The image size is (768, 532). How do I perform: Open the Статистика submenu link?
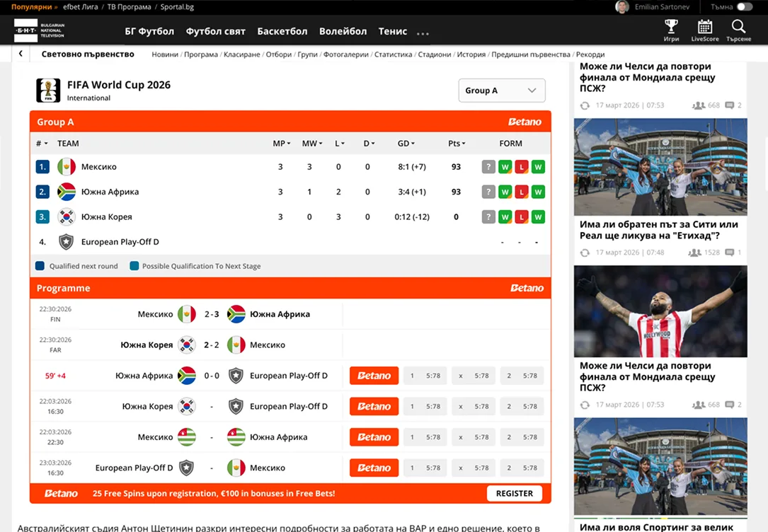click(x=393, y=54)
